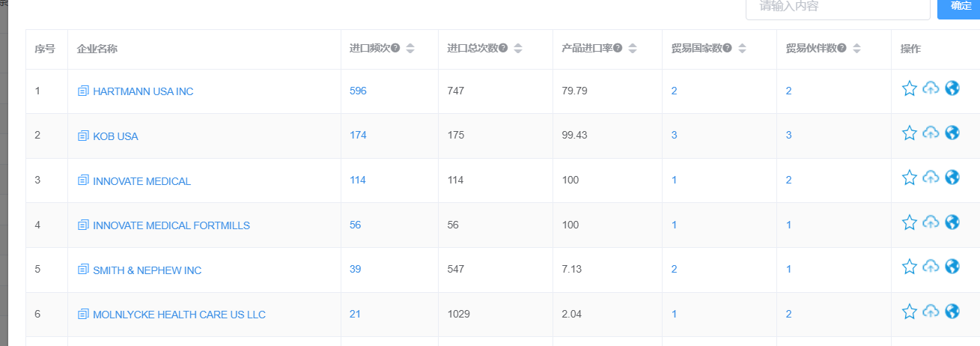Show help tooltip icon for 进口总次数
This screenshot has width=980, height=346.
point(503,48)
